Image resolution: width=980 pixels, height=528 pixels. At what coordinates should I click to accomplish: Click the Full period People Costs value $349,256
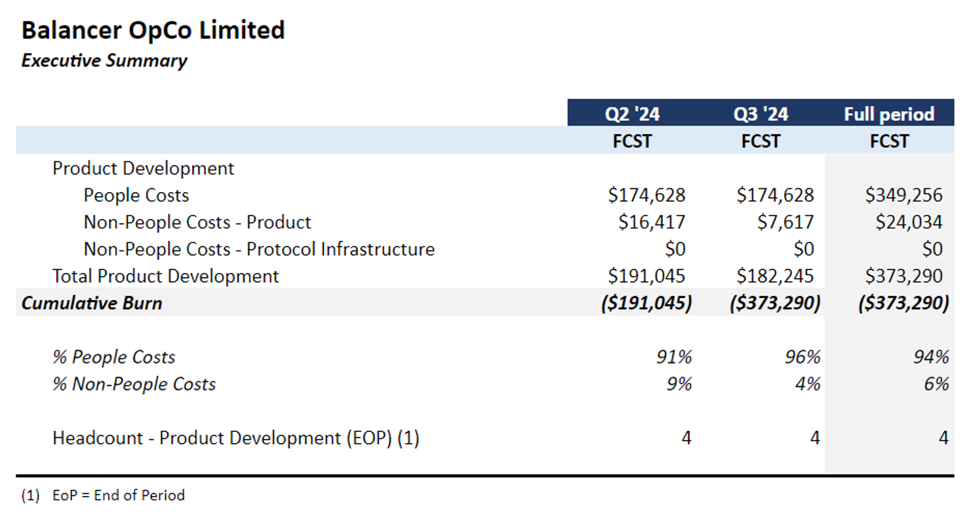pyautogui.click(x=904, y=195)
